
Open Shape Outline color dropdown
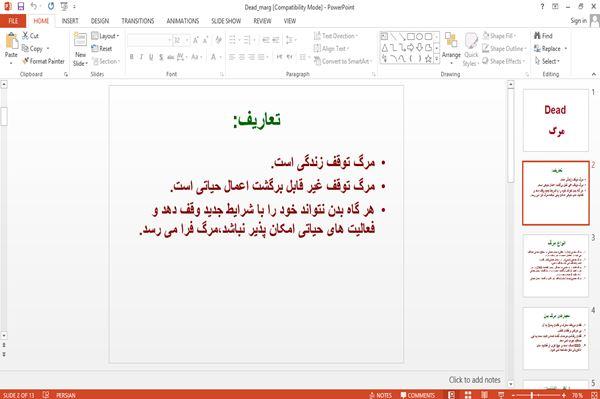coord(504,49)
